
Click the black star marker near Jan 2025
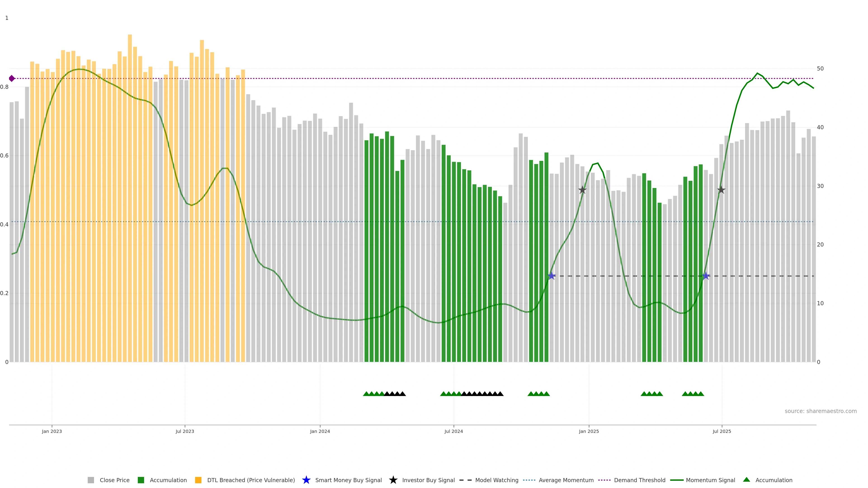582,190
